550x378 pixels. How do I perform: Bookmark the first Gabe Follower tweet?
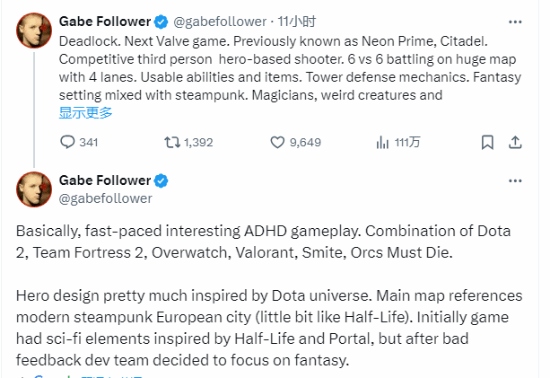(488, 142)
